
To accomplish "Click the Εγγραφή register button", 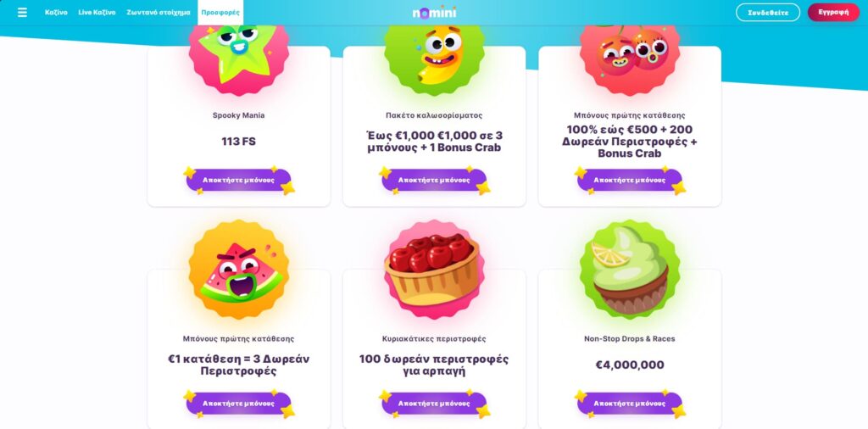I will coord(834,12).
